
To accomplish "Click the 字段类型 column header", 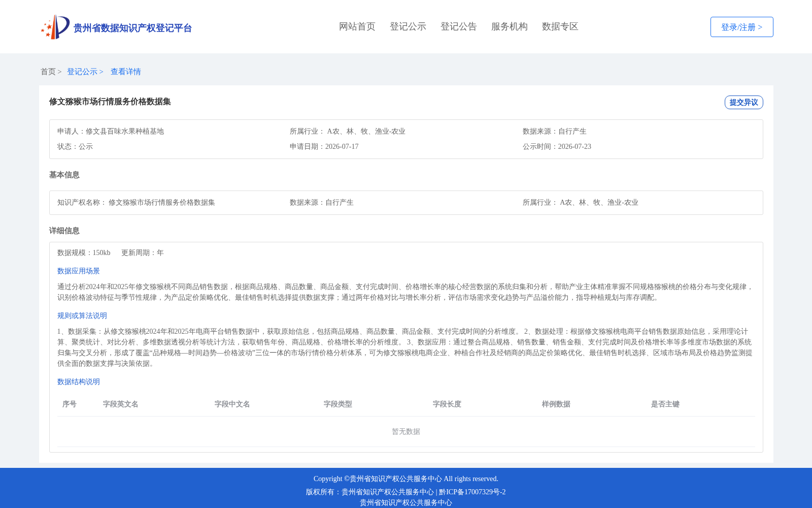I will pos(338,404).
